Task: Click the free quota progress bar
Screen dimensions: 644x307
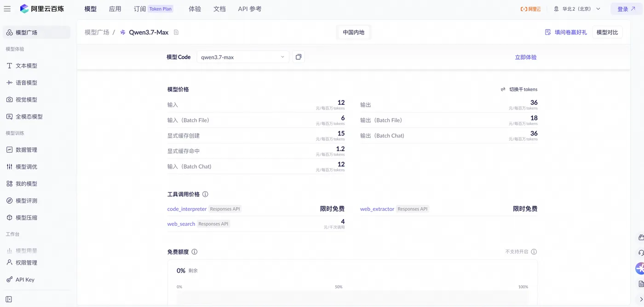Action: pyautogui.click(x=352, y=298)
